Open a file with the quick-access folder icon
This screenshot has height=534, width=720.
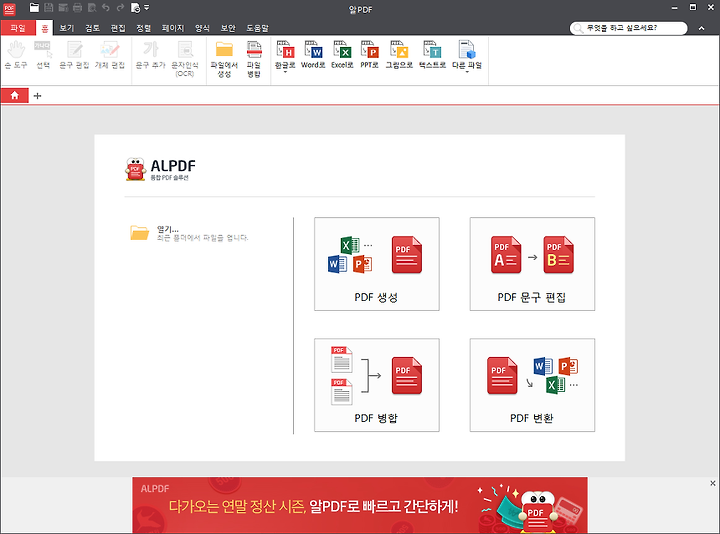coord(34,7)
